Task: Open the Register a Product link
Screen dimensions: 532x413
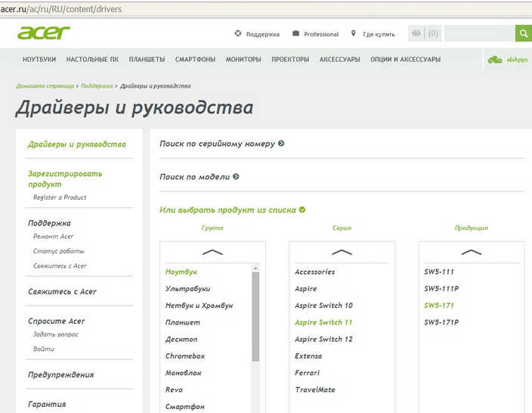Action: [x=60, y=197]
